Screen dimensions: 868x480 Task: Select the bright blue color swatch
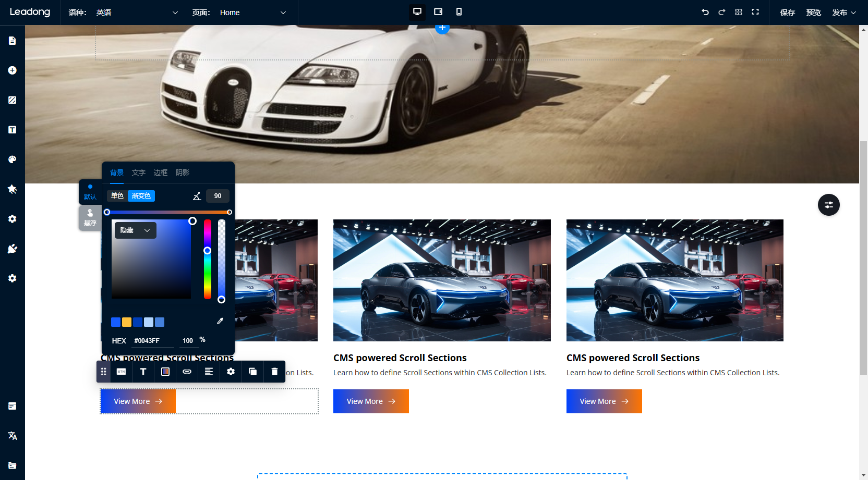point(116,322)
